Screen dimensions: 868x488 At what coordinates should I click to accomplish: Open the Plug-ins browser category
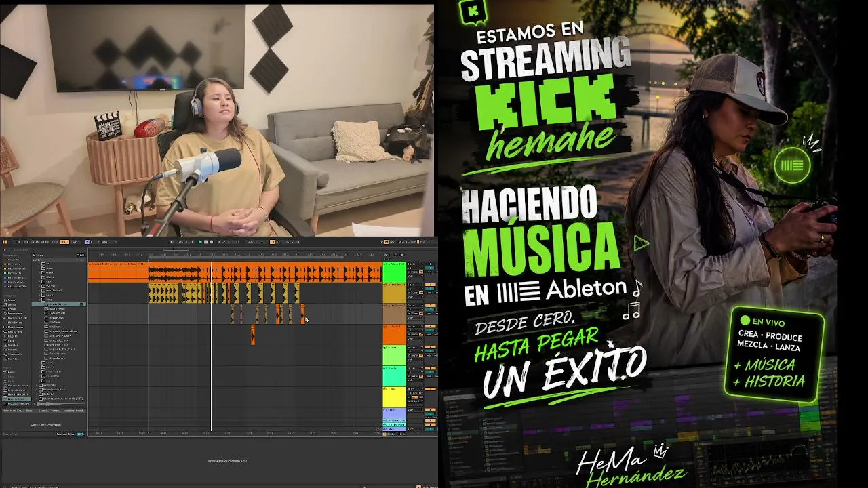point(12,335)
